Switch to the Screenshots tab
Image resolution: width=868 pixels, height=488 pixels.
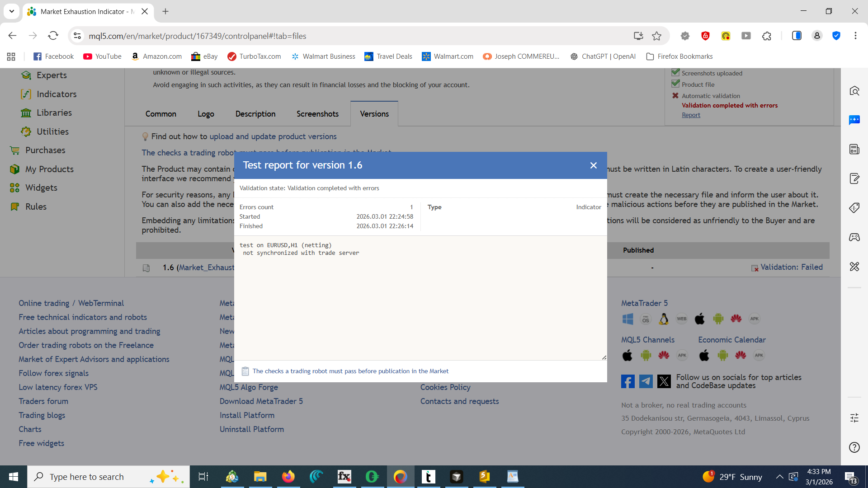coord(317,114)
